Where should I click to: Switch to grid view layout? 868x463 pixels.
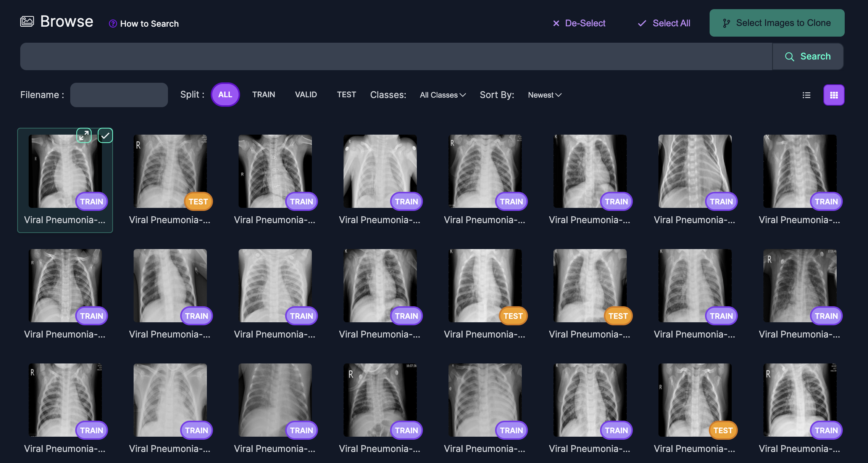(834, 95)
